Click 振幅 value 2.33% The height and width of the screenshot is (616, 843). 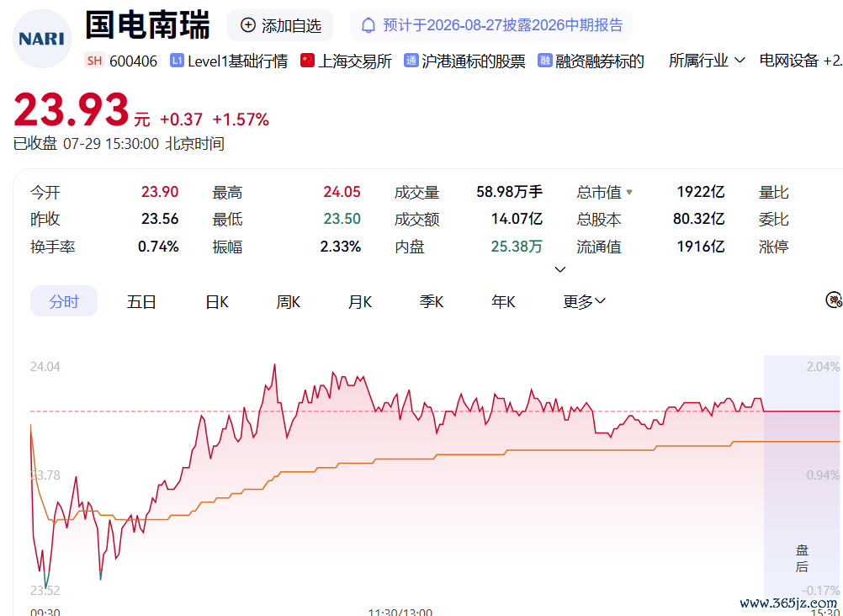click(341, 247)
